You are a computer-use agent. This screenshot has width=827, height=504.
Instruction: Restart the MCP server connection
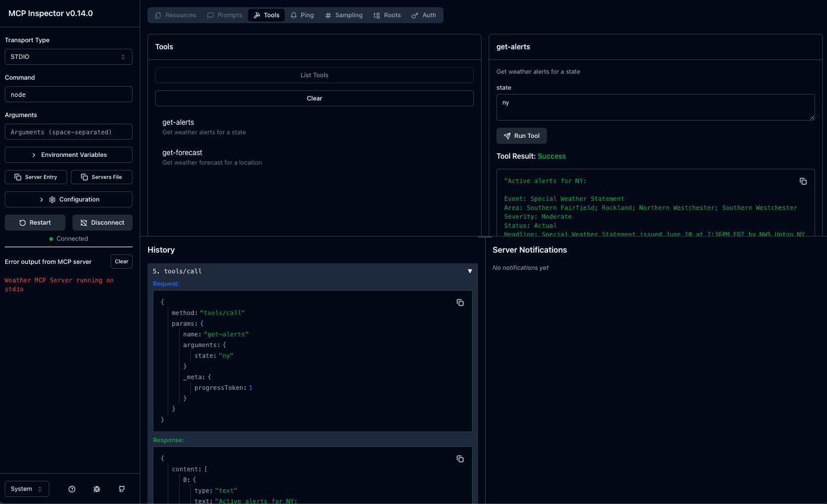tap(35, 222)
